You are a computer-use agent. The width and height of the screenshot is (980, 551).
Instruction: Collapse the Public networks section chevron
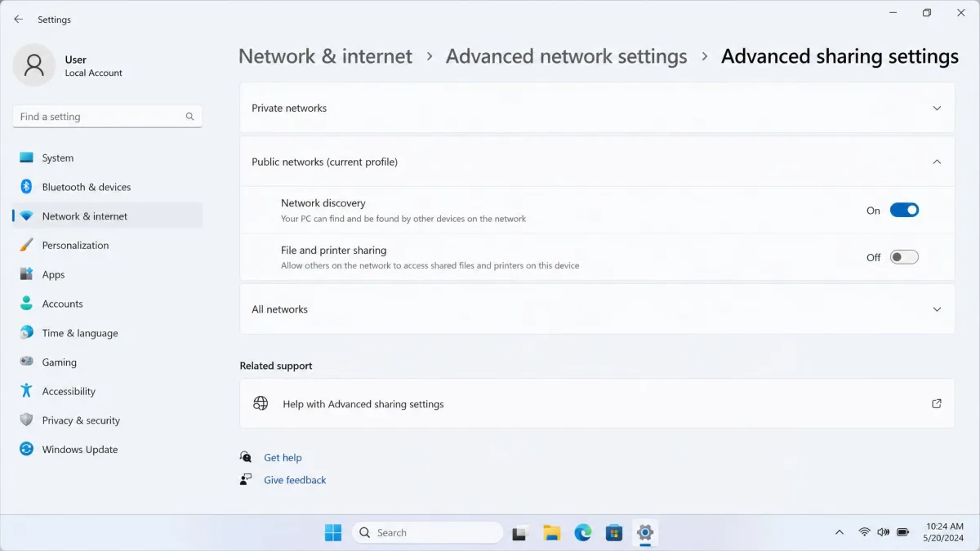click(x=937, y=162)
